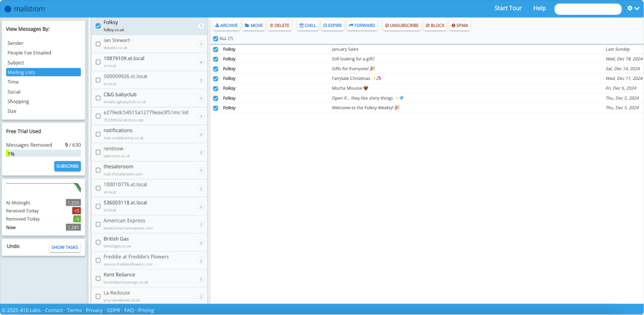Open the settings gear dropdown
Viewport: 644px width, 315px height.
click(633, 8)
